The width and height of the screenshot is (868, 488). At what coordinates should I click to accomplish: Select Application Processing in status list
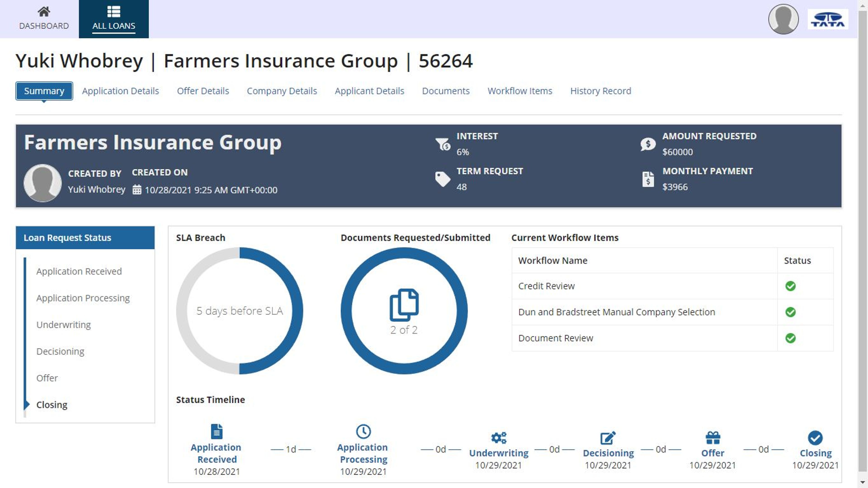click(x=83, y=298)
